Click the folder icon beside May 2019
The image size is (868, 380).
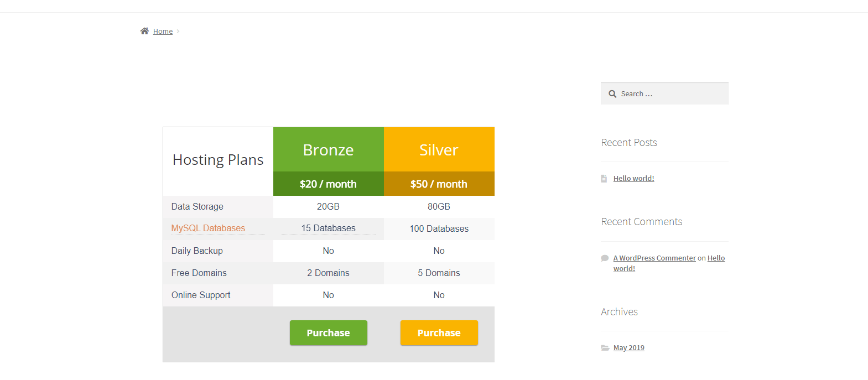[x=605, y=348]
